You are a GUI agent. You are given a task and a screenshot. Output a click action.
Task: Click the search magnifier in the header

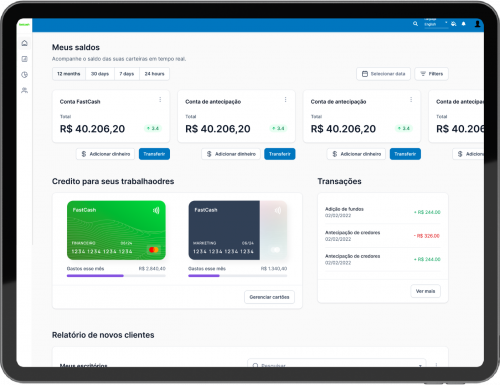click(415, 24)
